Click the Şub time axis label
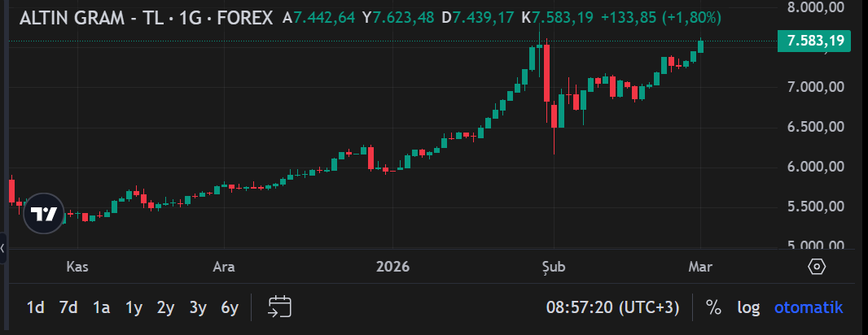868x335 pixels. 553,267
